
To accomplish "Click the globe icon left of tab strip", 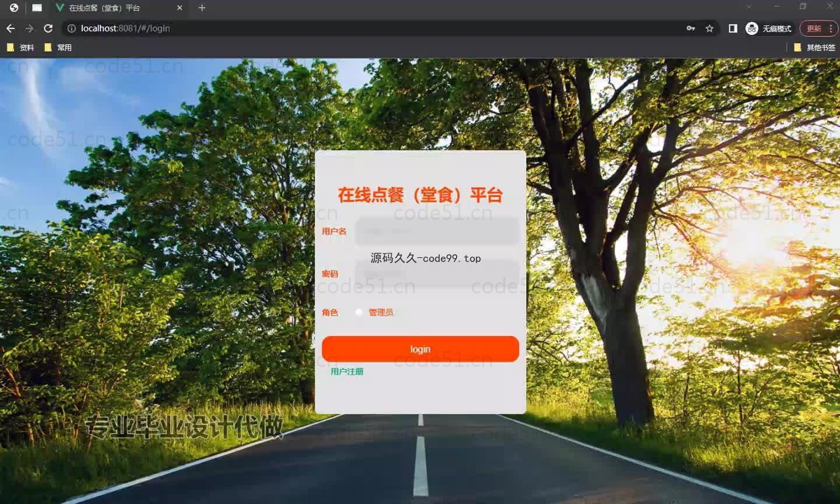I will 14,8.
